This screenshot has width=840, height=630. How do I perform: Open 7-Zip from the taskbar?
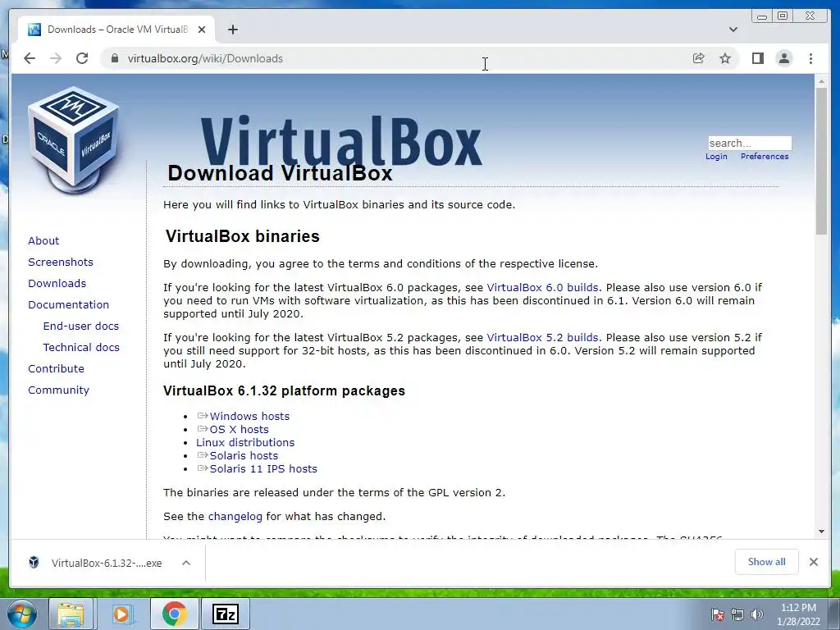coord(225,614)
